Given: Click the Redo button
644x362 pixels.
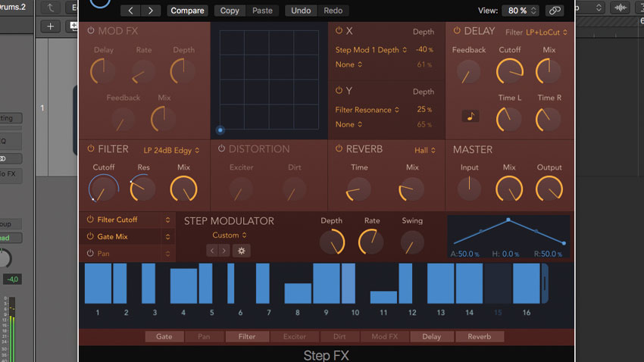Looking at the screenshot, I should point(333,11).
